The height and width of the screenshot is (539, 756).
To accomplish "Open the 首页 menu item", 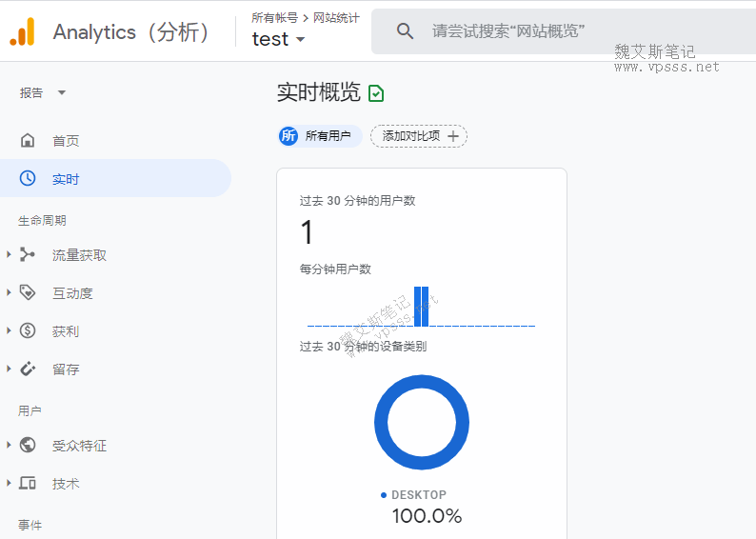I will (66, 141).
